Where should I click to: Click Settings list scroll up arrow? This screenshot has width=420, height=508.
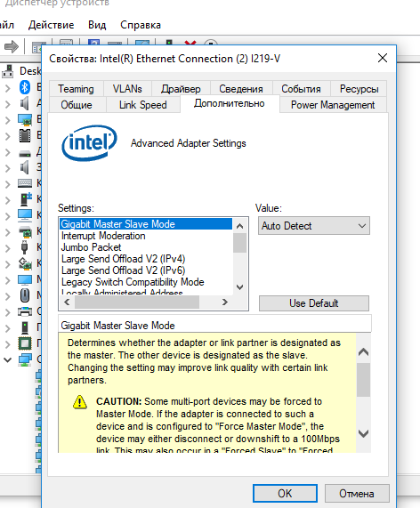tap(240, 226)
